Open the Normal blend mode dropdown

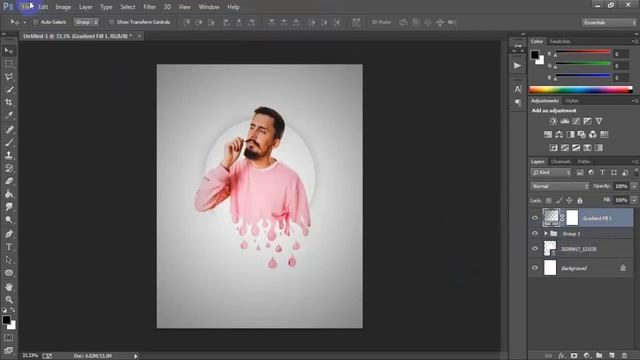click(560, 186)
